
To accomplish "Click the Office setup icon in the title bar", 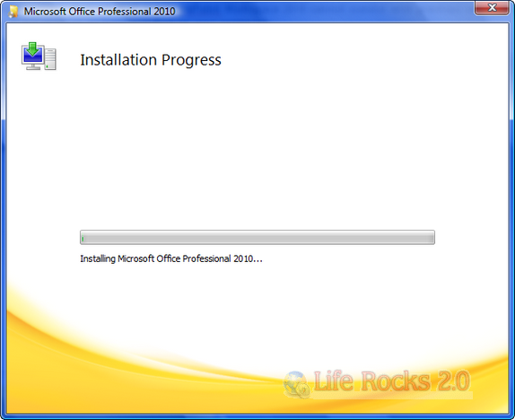I will click(13, 12).
